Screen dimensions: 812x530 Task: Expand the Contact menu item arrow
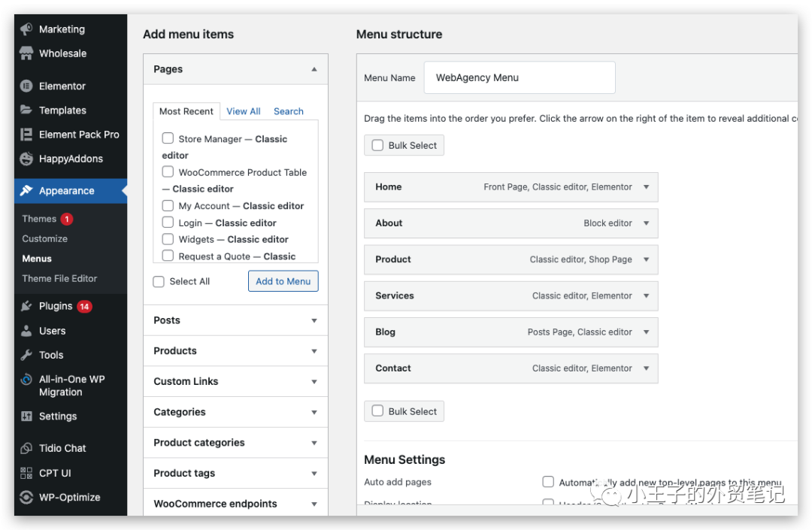647,368
